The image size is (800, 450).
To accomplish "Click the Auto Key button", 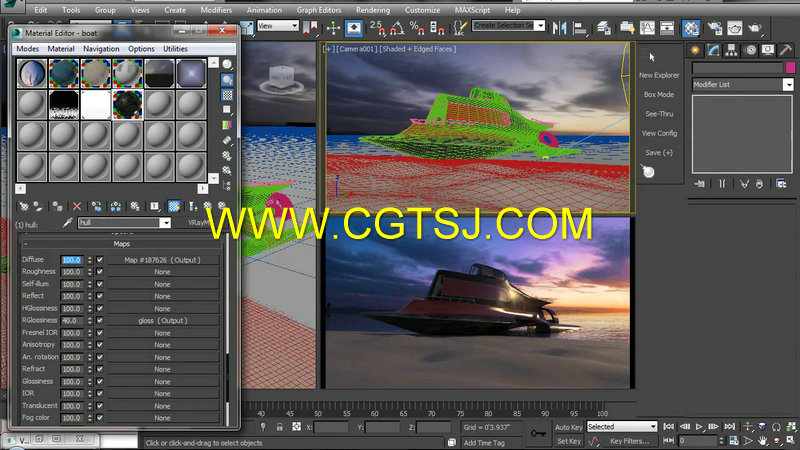I will 568,427.
